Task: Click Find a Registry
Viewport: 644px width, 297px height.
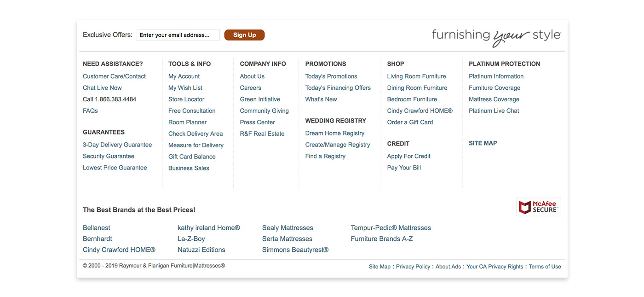Action: pos(325,157)
